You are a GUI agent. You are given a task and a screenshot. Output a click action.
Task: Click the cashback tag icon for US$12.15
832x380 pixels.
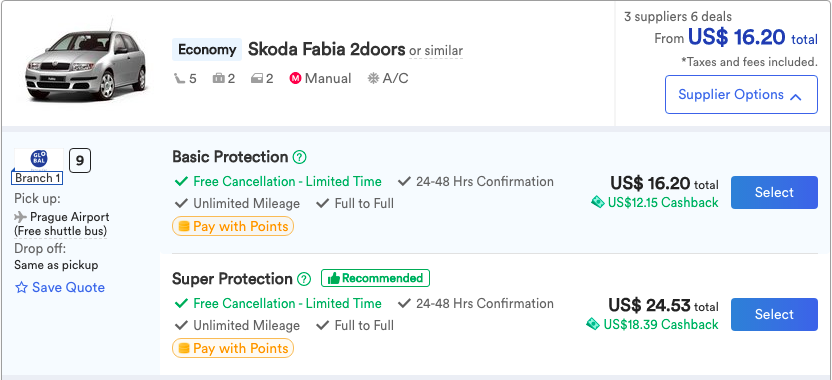[x=597, y=202]
